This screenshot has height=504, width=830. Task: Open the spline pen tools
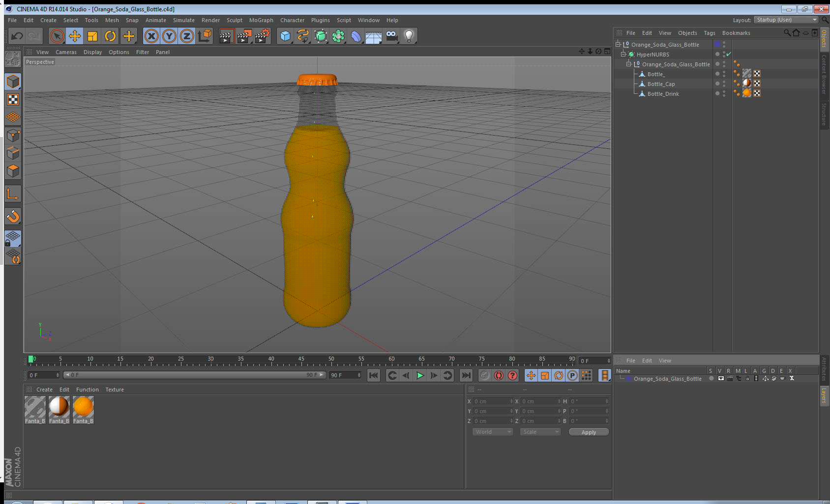click(x=303, y=36)
